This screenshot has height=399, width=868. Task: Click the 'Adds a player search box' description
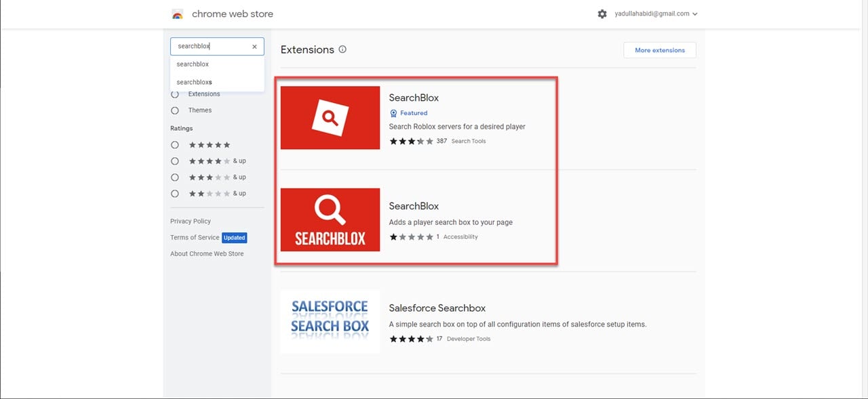450,222
